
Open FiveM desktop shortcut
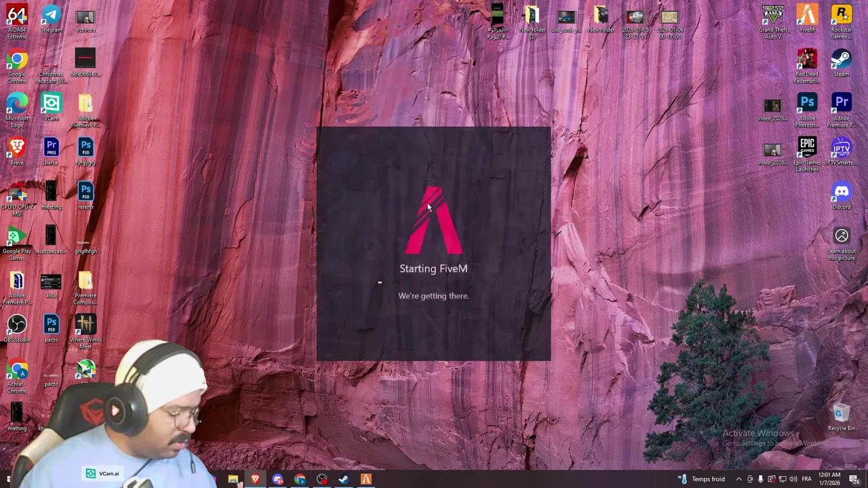[x=807, y=19]
